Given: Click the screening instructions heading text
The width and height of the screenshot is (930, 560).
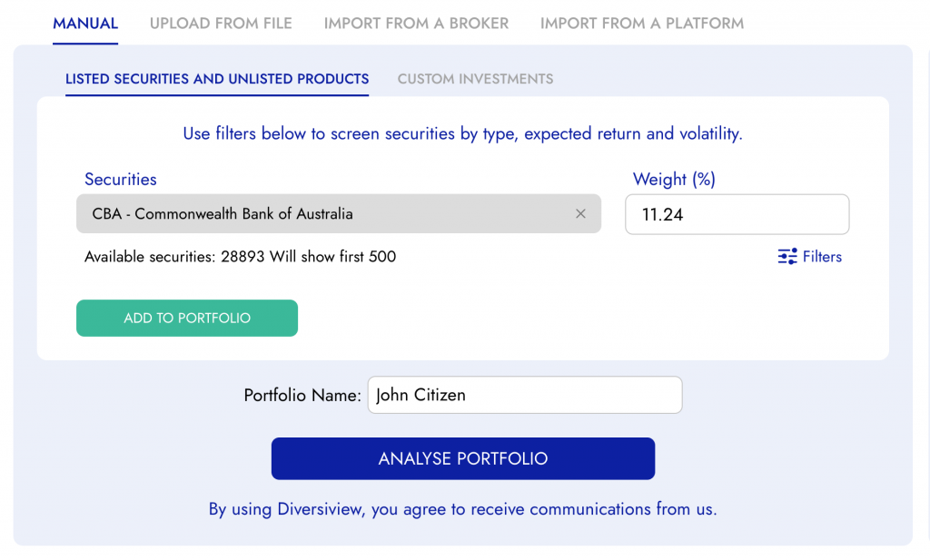Looking at the screenshot, I should point(463,133).
